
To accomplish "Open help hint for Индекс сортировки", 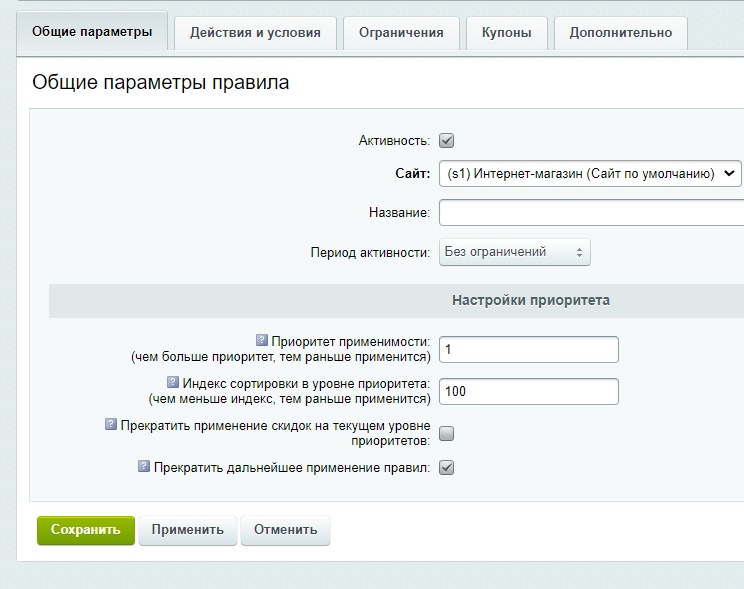I will coord(173,382).
